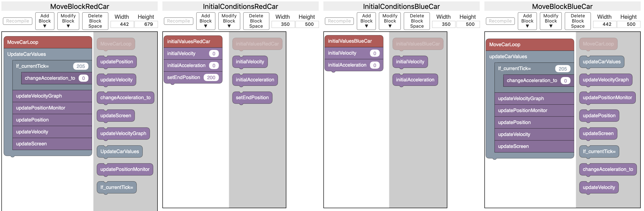Pick the If_currentTick= palette block in MoveBlockBlueCar
The width and height of the screenshot is (644, 211).
pos(599,152)
